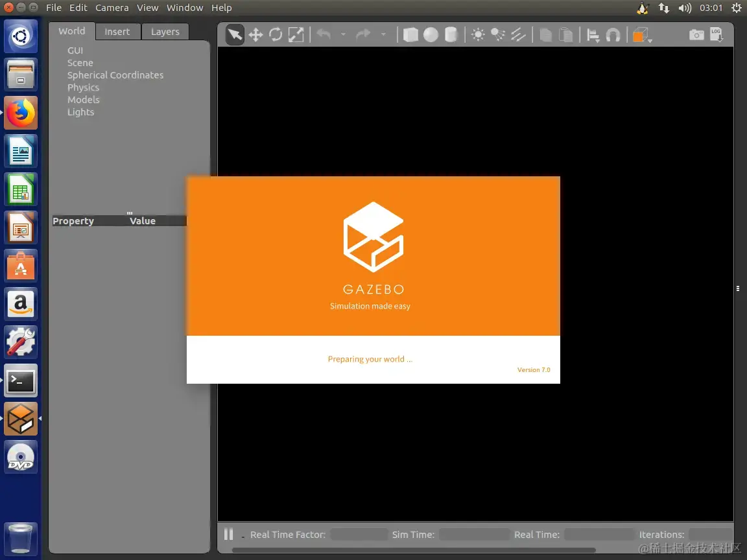
Task: Open Ubuntu Software from launcher
Action: tap(21, 266)
